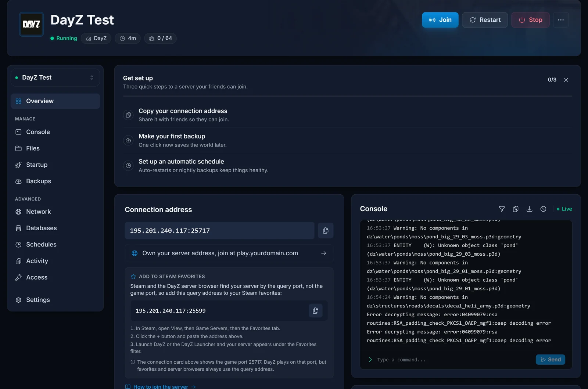The image size is (588, 389).
Task: Click the Get set up progress bar
Action: tap(347, 96)
